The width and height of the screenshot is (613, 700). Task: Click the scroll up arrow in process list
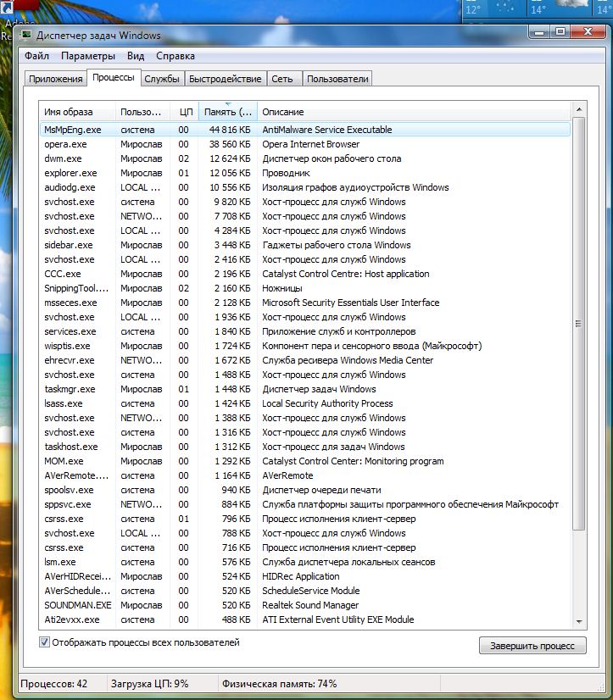point(578,110)
